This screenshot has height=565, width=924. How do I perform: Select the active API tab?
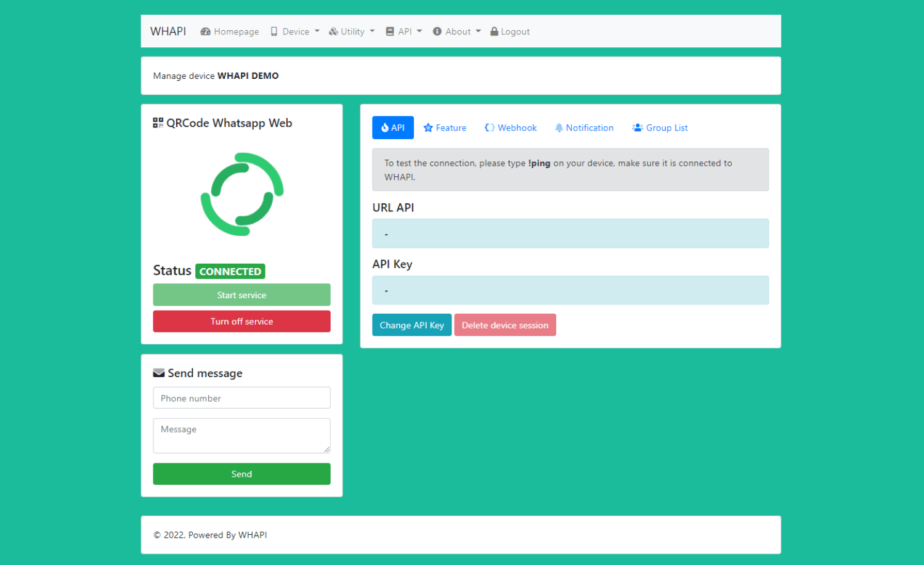coord(393,128)
